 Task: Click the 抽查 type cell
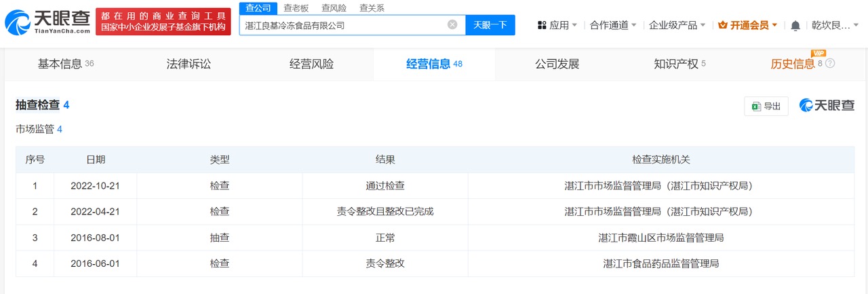coord(220,237)
